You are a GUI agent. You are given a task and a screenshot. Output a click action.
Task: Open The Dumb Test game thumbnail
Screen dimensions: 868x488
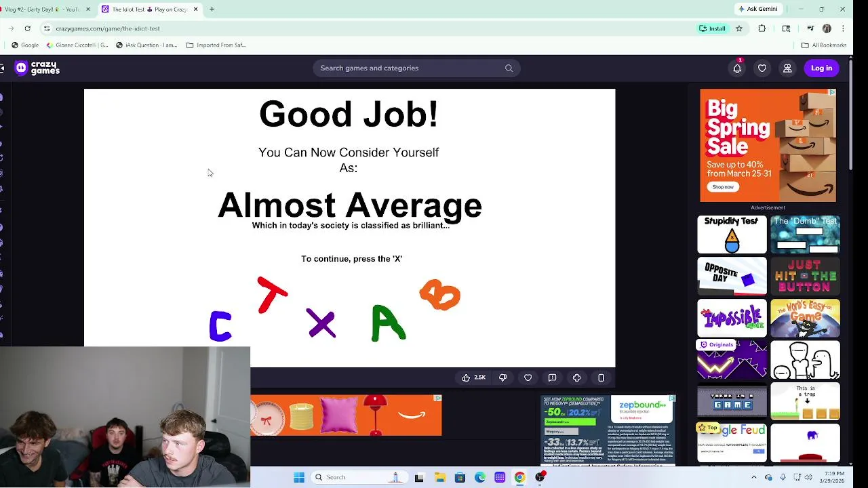pyautogui.click(x=805, y=235)
